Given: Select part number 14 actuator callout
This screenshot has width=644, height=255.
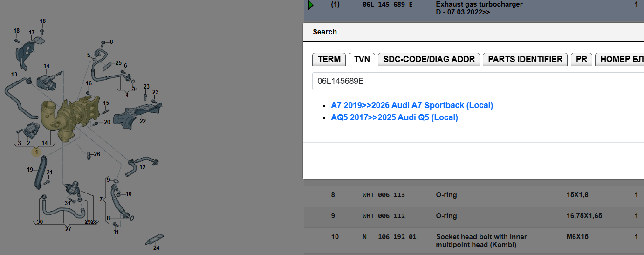Looking at the screenshot, I should point(46,66).
